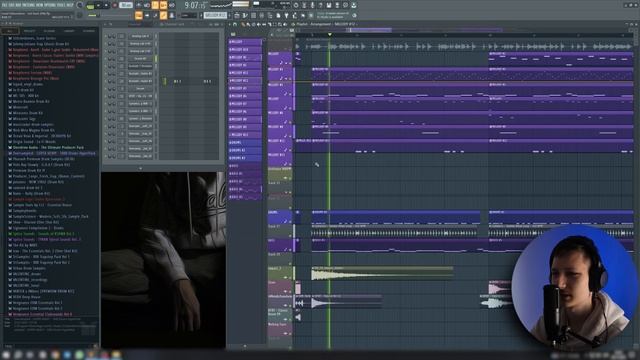Screen dimensions: 640x360
Task: Expand the blue highlighted browser folder
Action: point(52,153)
